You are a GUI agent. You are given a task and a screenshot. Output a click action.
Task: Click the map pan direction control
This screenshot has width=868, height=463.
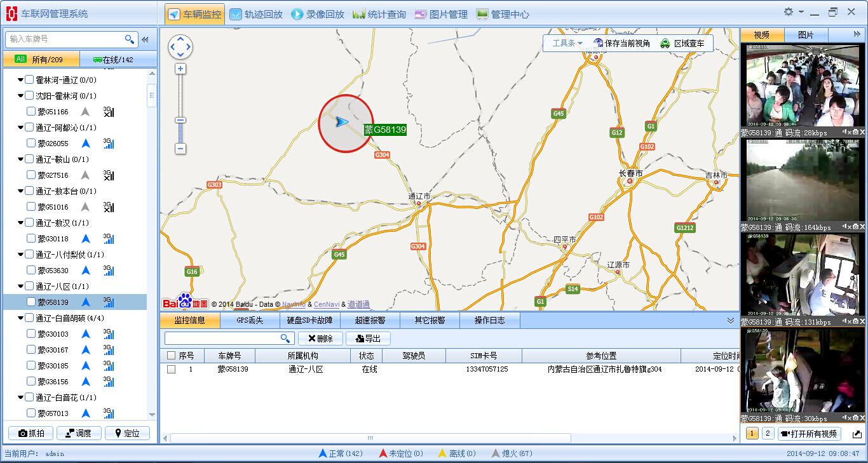pyautogui.click(x=180, y=47)
